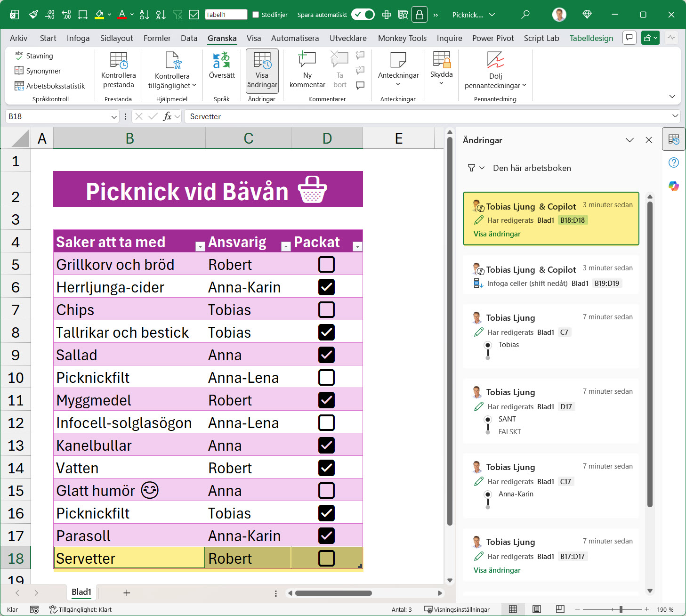
Task: Toggle the Stödlinjer checkbox
Action: (256, 15)
